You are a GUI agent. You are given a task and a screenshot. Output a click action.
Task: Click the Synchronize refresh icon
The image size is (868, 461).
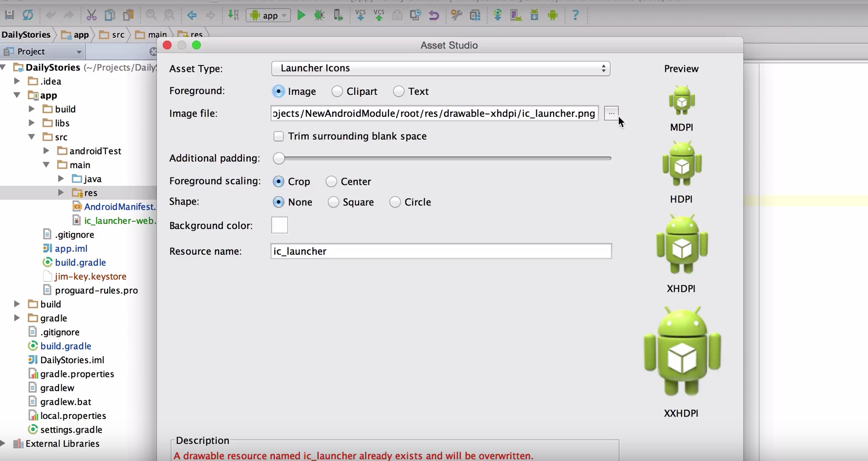(x=28, y=15)
